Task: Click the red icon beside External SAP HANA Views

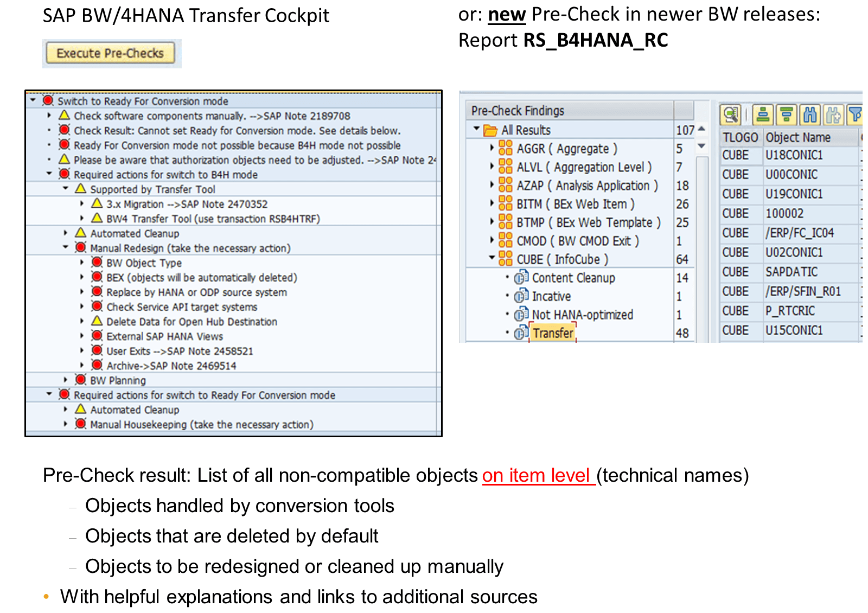Action: (x=97, y=335)
